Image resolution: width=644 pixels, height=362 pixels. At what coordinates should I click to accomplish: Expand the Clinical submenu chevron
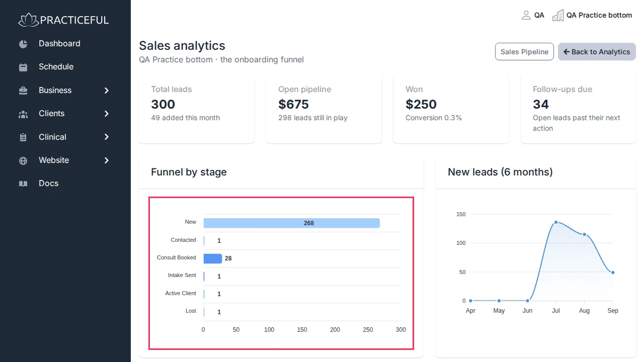[107, 137]
